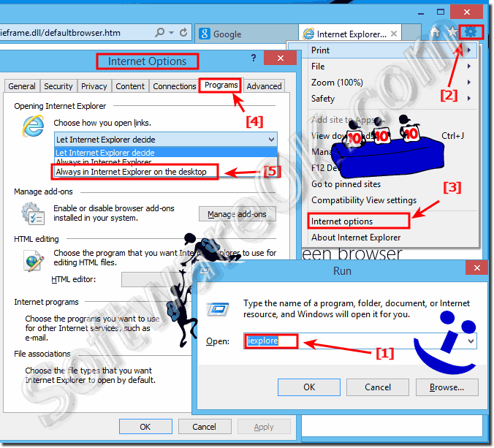
Task: Click the Manage add-ons button
Action: [237, 214]
